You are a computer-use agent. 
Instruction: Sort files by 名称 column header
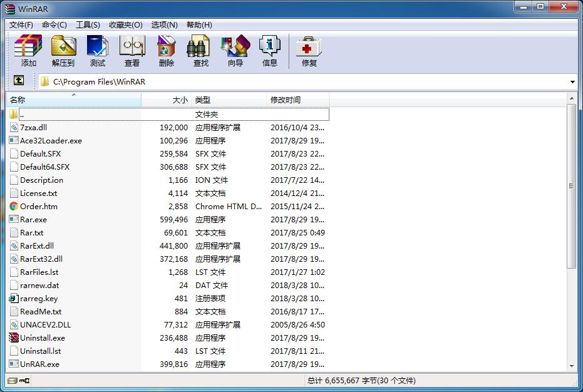tap(74, 100)
